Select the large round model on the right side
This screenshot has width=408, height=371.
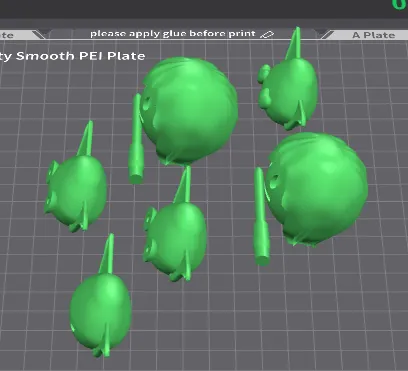pos(317,189)
